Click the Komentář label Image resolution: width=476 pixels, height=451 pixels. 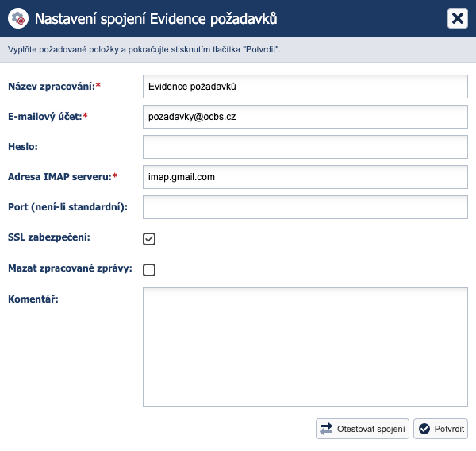pos(33,299)
